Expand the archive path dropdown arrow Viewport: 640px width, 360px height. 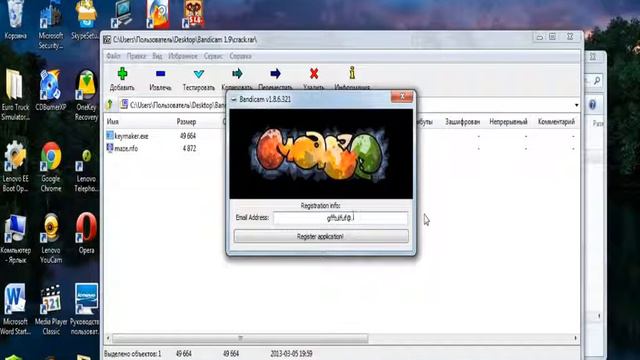[x=576, y=105]
